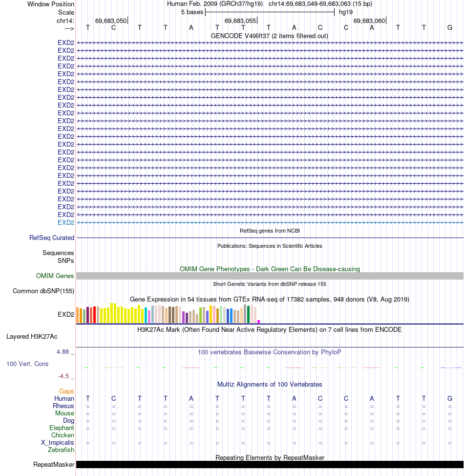The height and width of the screenshot is (476, 464).
Task: Click the "RepeatMasker" track label
Action: coord(54,465)
